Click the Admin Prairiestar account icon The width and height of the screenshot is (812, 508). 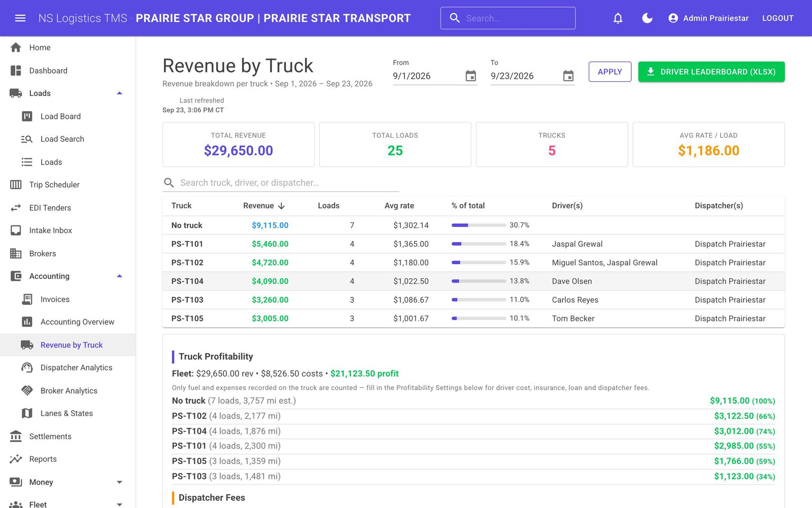(x=673, y=18)
